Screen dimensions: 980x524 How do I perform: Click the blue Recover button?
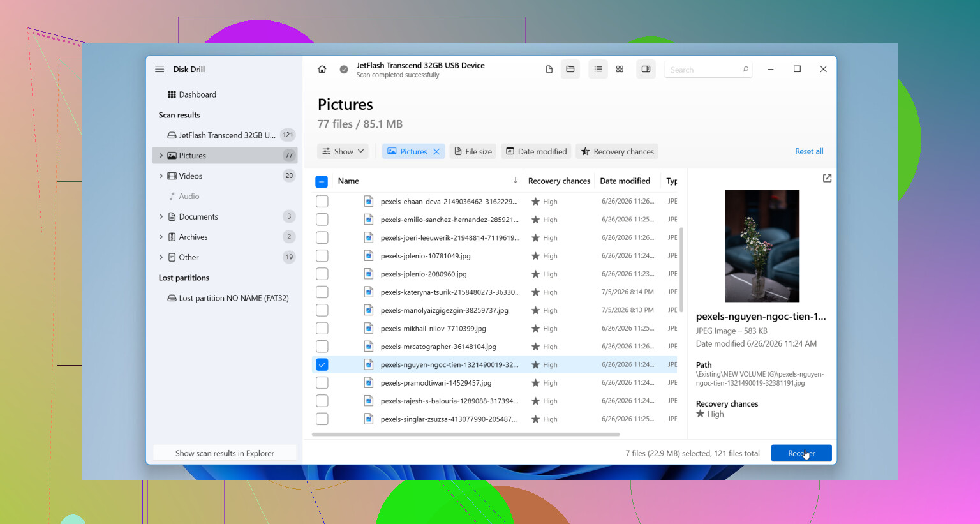[801, 453]
